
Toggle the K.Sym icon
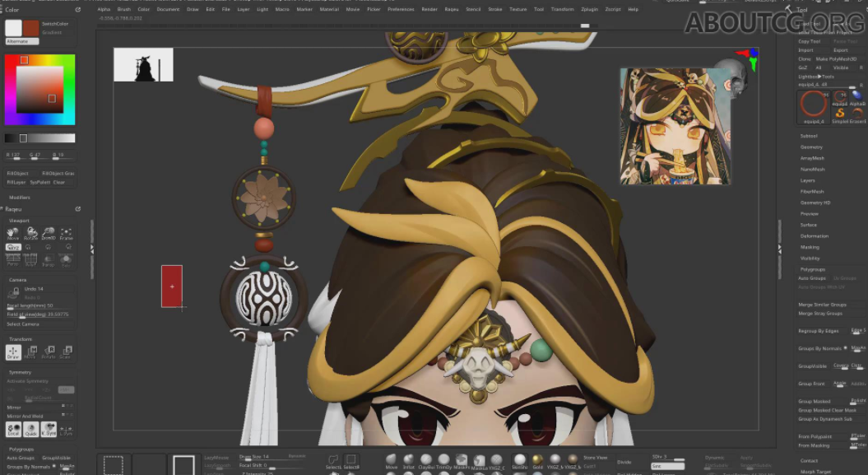click(x=49, y=429)
